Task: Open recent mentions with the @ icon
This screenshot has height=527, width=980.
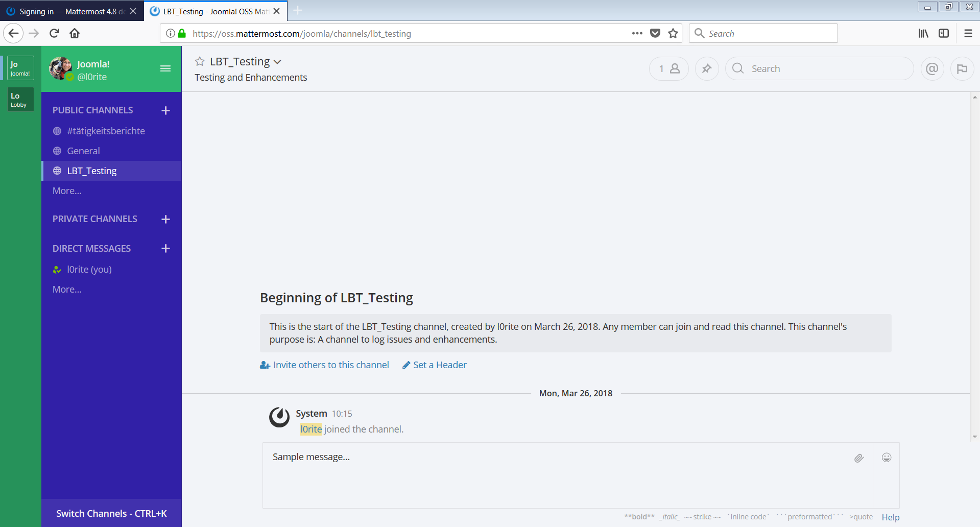Action: coord(931,68)
